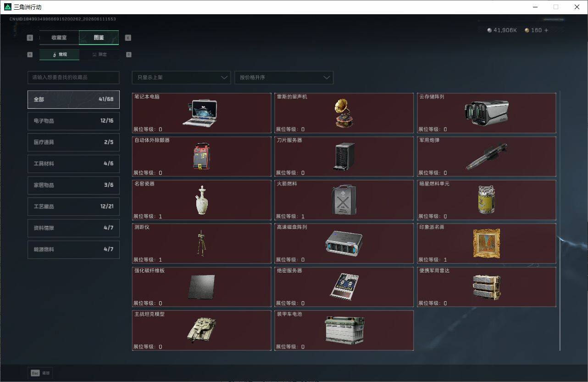Select the 家居物品 category
The image size is (588, 382).
[x=73, y=185]
